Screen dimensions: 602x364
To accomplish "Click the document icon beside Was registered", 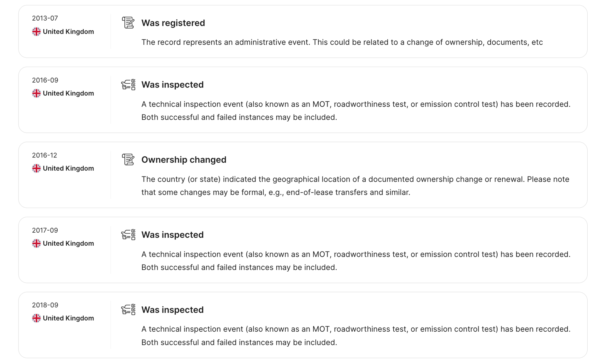I will click(128, 23).
